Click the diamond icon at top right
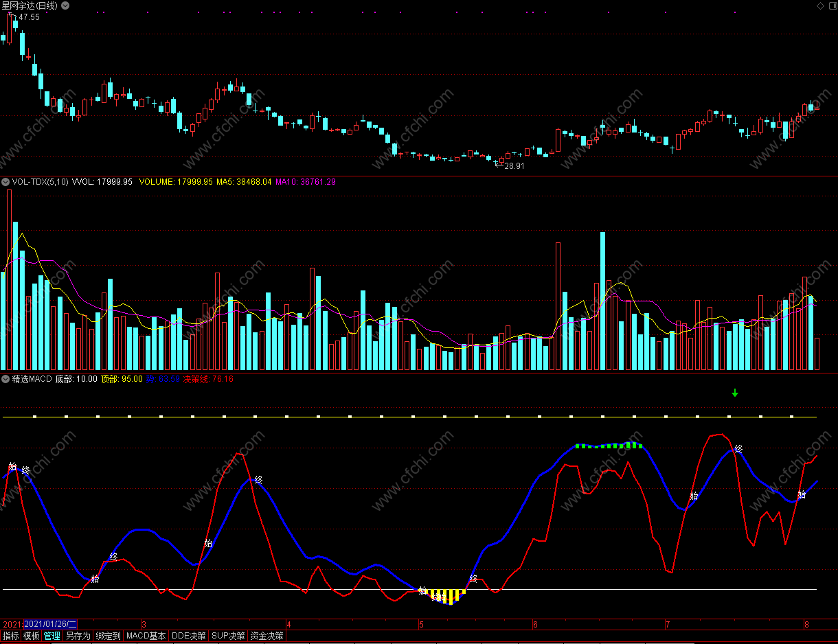 click(819, 5)
